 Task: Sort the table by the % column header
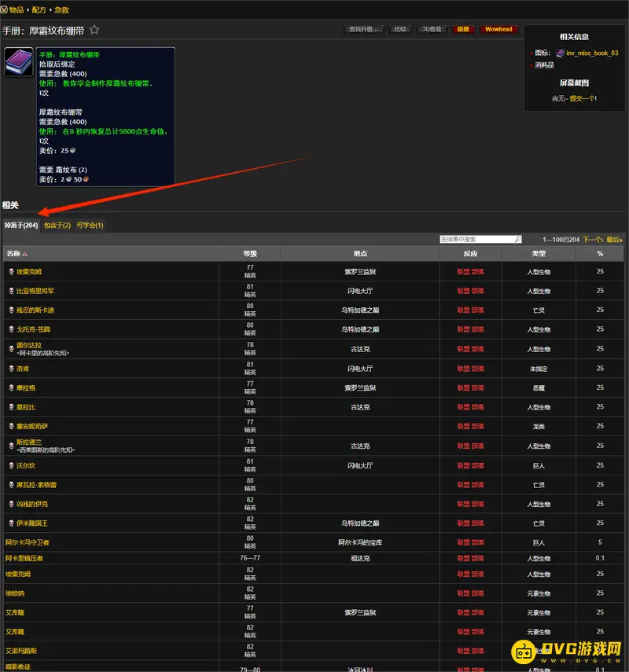point(600,254)
